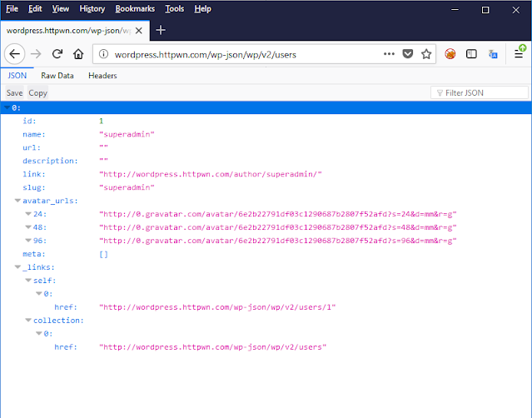Open the Tools menu

174,9
